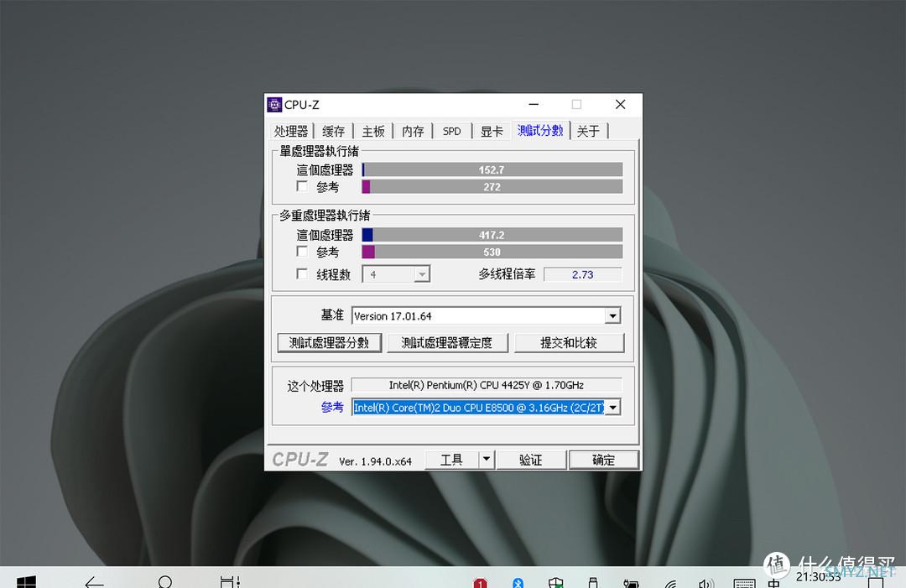
Task: Click the taskbar clock showing 21:30:53
Action: (818, 577)
